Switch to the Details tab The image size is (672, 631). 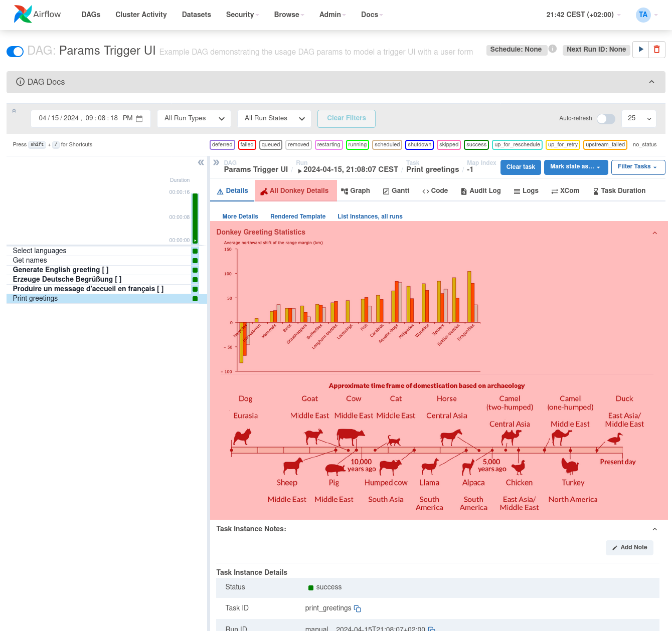[232, 191]
